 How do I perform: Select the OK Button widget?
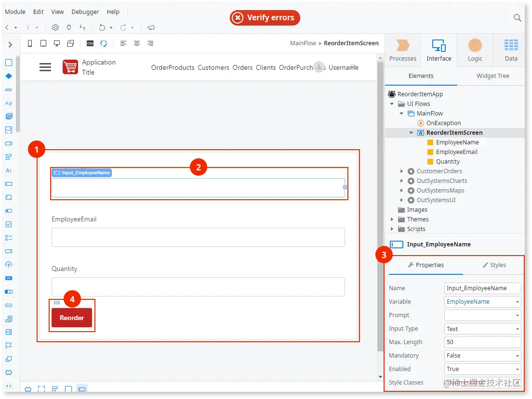pyautogui.click(x=9, y=278)
